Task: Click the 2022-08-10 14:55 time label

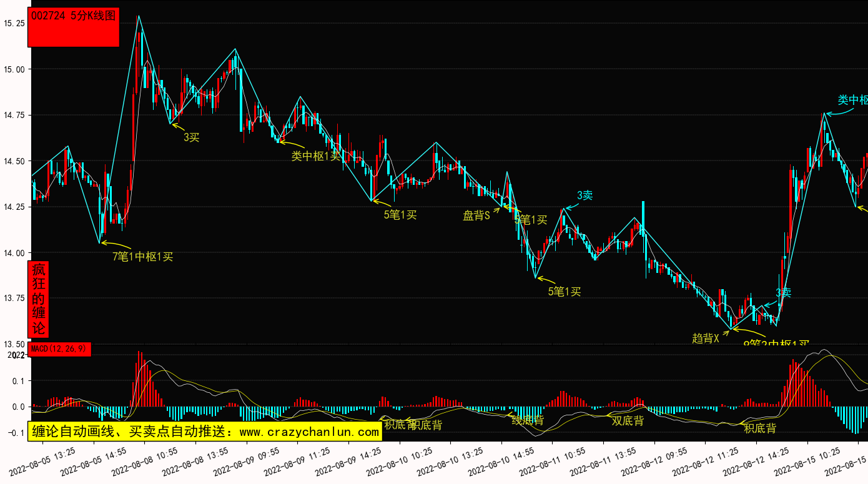Action: point(501,461)
